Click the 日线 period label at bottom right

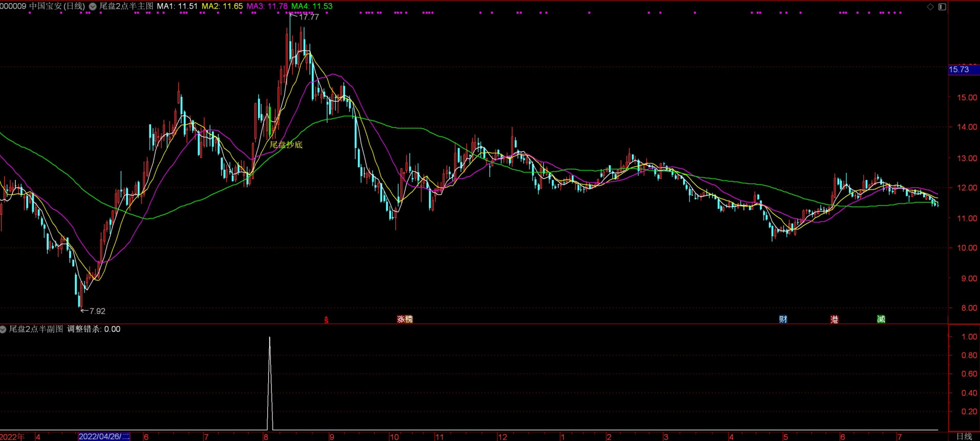[x=964, y=436]
